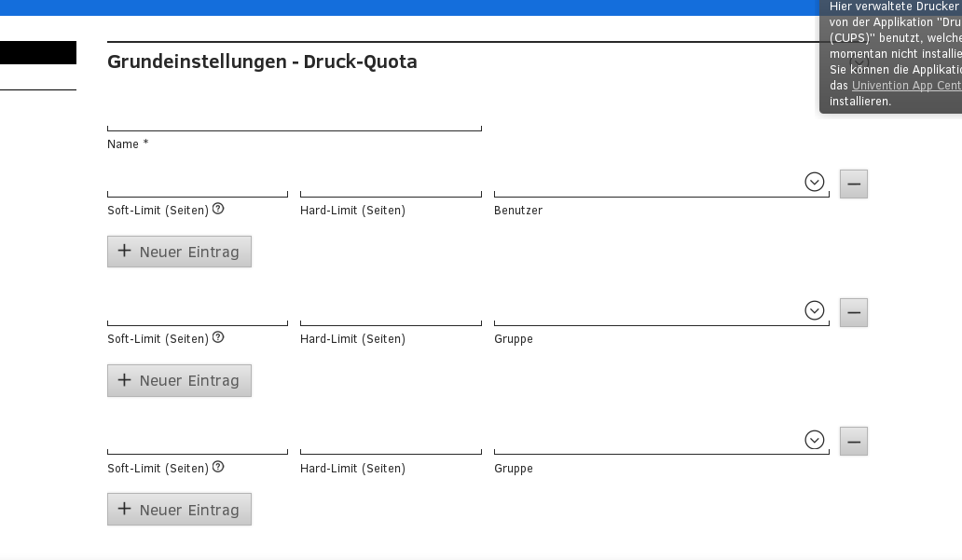The image size is (962, 560).
Task: Open the Univention App Center link
Action: tap(905, 86)
